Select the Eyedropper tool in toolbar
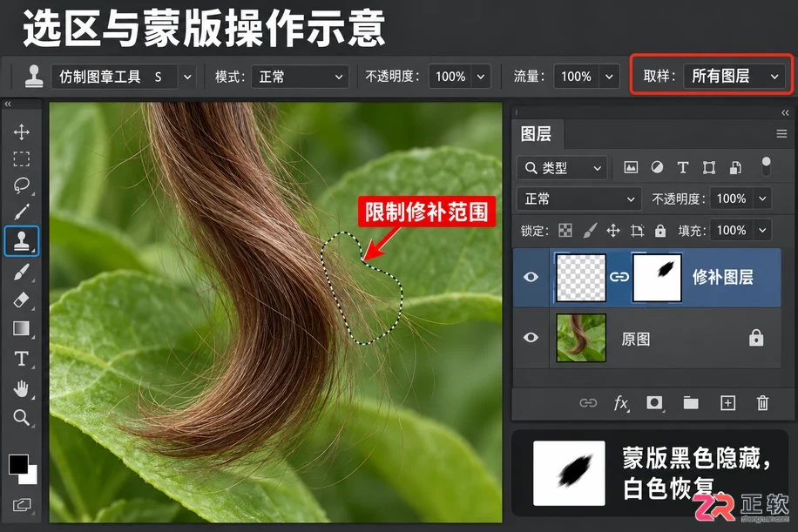798x532 pixels. point(22,212)
